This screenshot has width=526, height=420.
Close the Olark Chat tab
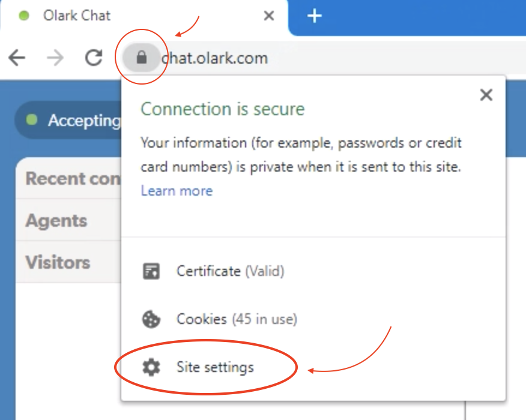(269, 16)
